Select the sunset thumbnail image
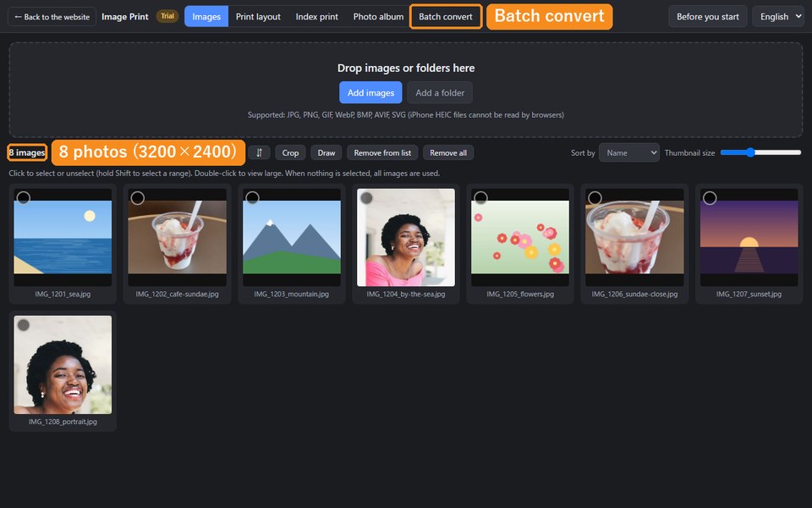The width and height of the screenshot is (812, 508). click(749, 237)
